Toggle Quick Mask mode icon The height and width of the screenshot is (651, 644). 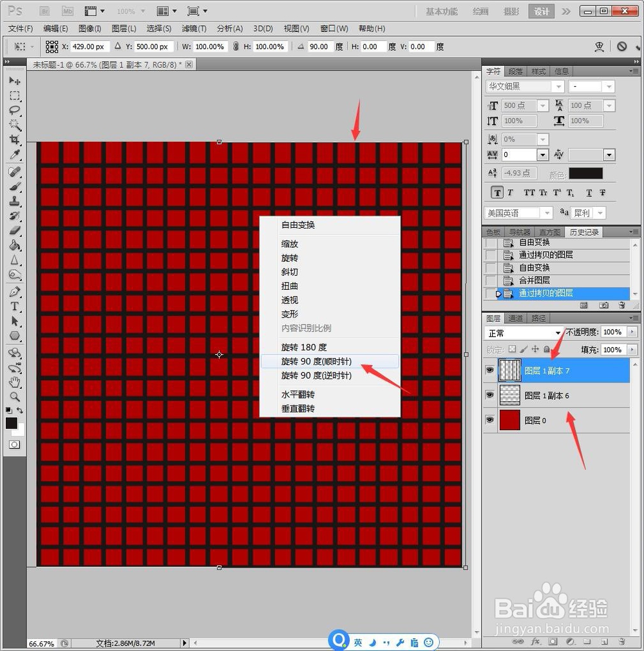[x=14, y=445]
